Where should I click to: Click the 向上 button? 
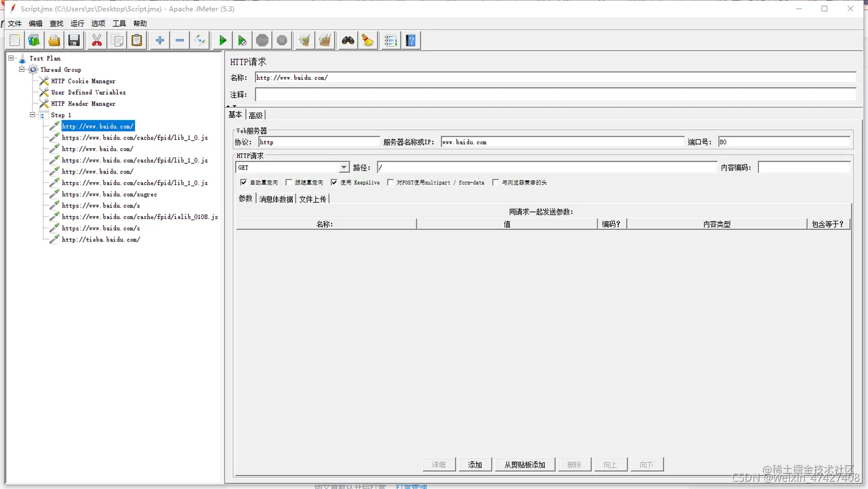(x=611, y=464)
